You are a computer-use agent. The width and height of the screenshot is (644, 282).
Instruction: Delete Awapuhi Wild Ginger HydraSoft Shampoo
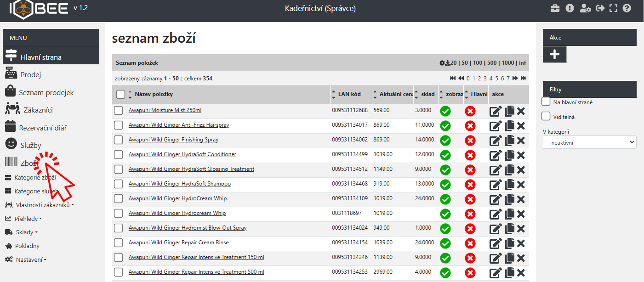[521, 185]
